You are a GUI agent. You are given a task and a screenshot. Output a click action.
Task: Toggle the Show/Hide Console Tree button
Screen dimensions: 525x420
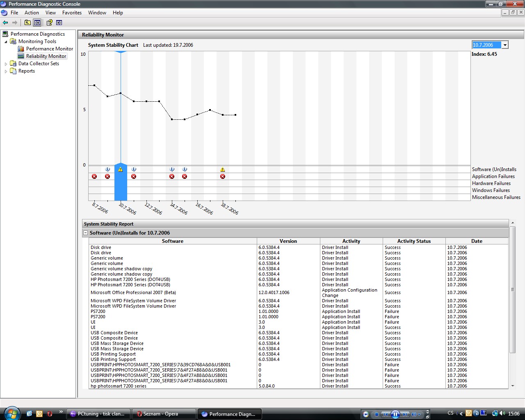pos(37,23)
